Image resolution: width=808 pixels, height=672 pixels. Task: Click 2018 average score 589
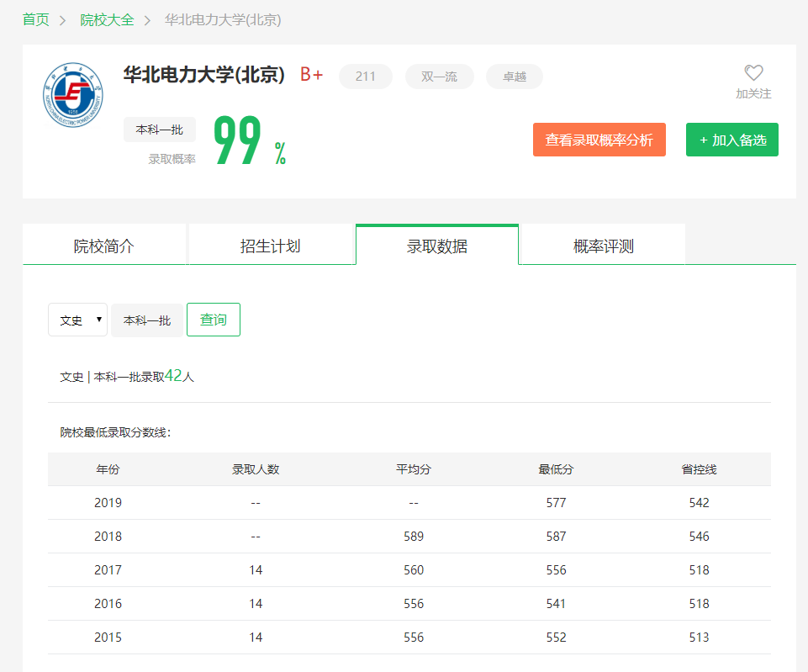coord(414,537)
